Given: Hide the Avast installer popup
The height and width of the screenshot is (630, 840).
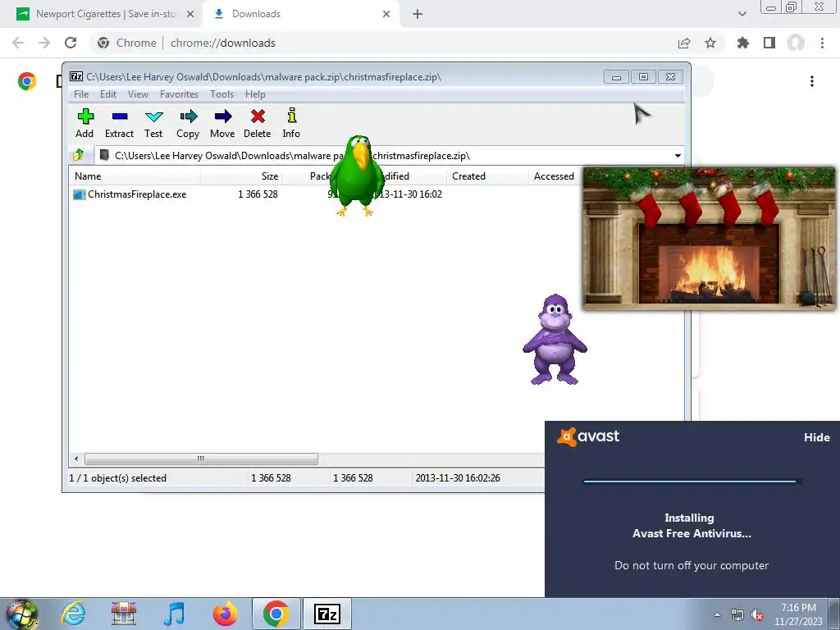Looking at the screenshot, I should tap(816, 437).
